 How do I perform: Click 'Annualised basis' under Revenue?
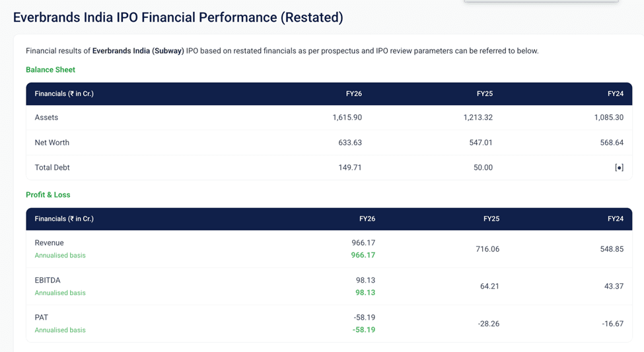[60, 256]
